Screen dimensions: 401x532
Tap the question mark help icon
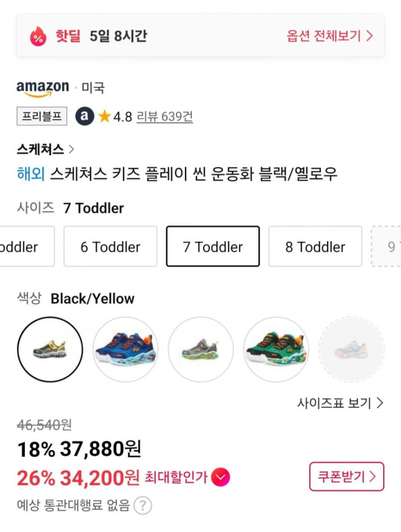[x=143, y=505]
